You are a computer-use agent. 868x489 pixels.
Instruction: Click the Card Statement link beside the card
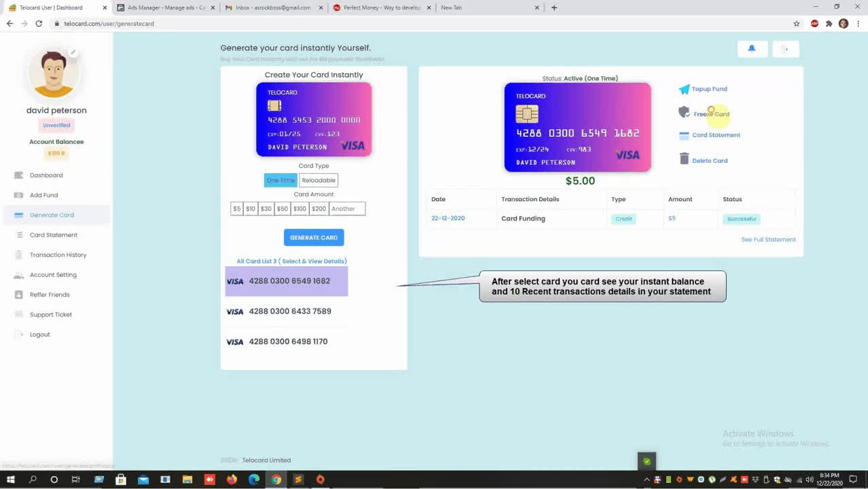(x=716, y=135)
